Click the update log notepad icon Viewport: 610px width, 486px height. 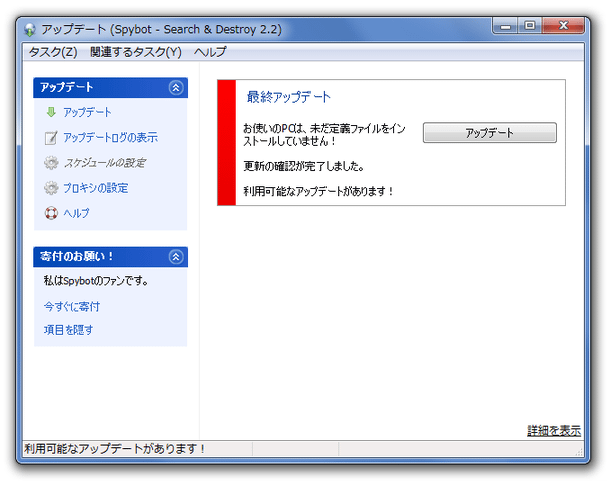tap(51, 137)
